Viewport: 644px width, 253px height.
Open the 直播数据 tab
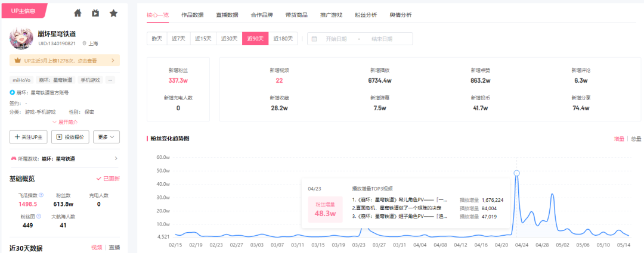pyautogui.click(x=227, y=15)
